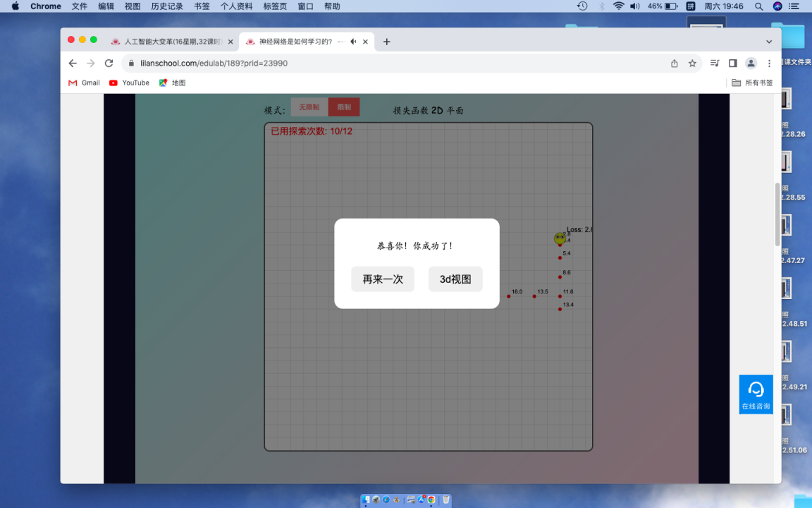Screen dimensions: 812x508
Task: Open Spotlight search icon
Action: 758,6
